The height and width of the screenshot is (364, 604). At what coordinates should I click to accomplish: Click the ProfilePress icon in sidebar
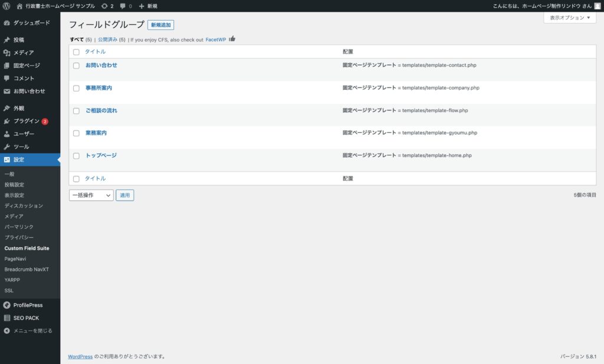click(x=6, y=305)
